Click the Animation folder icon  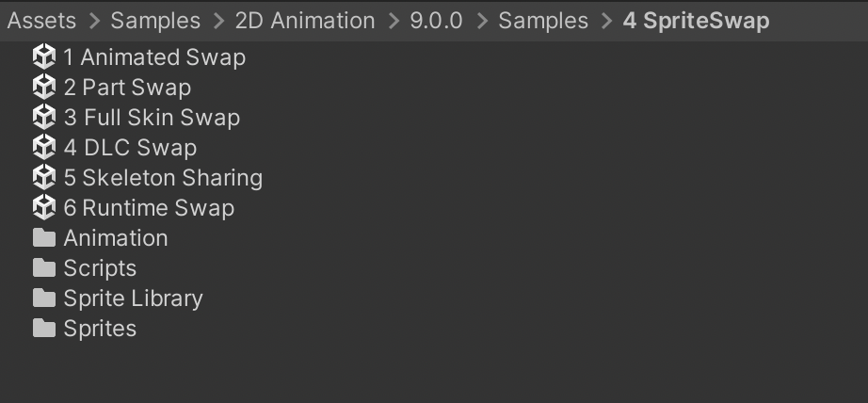(x=44, y=238)
